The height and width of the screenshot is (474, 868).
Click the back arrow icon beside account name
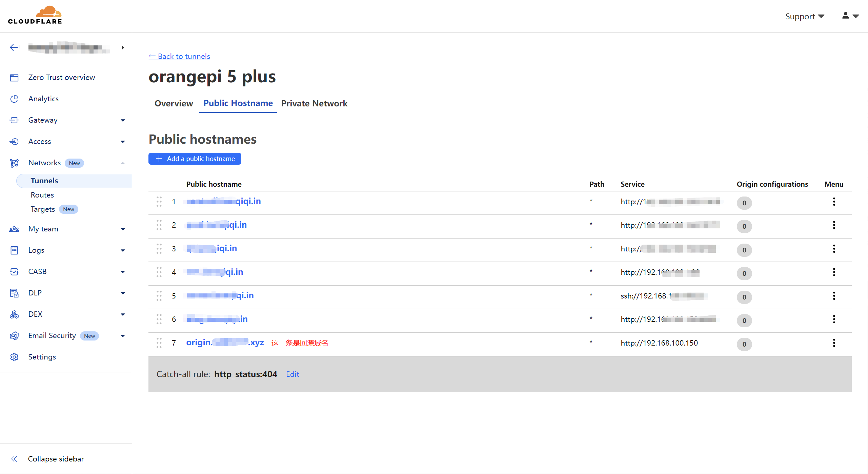[14, 47]
